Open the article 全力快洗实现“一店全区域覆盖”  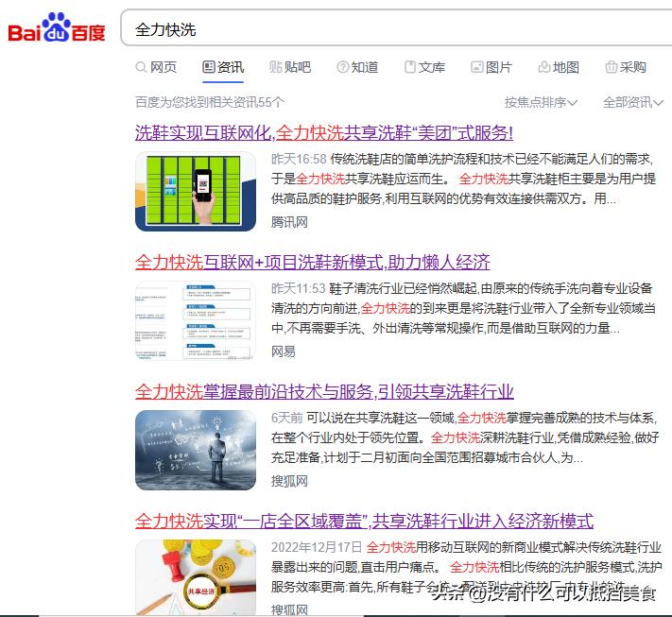tap(364, 522)
